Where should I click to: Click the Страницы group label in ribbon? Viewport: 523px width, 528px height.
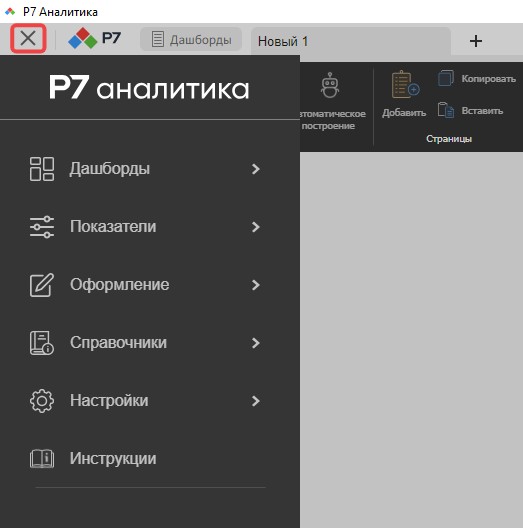click(449, 139)
